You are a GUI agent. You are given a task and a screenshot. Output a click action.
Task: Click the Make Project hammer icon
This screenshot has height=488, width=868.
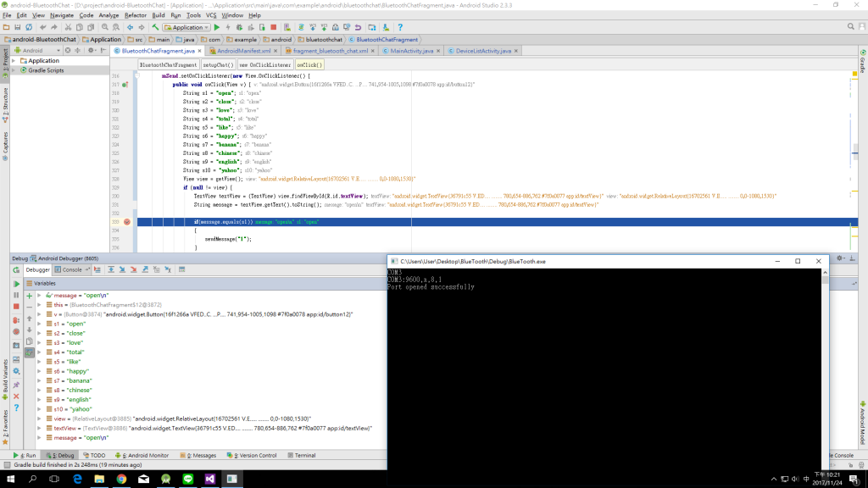point(156,27)
